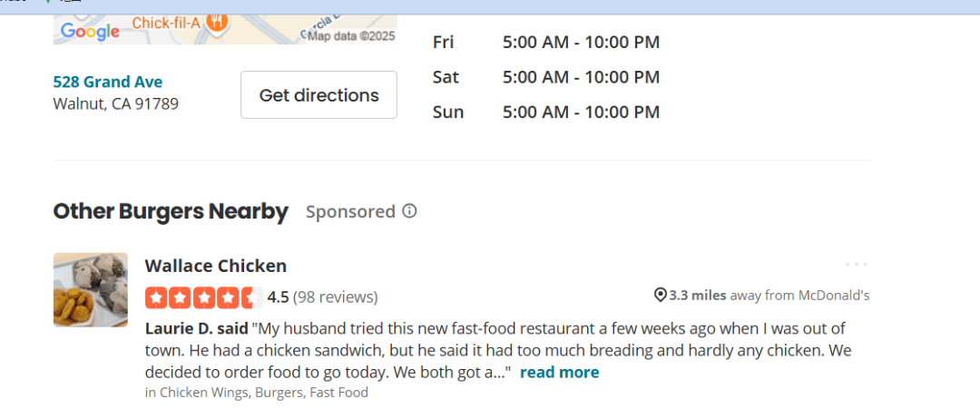Click the location pin icon beside 3.3 miles
Viewport: 980px width, 418px height.
[x=660, y=296]
